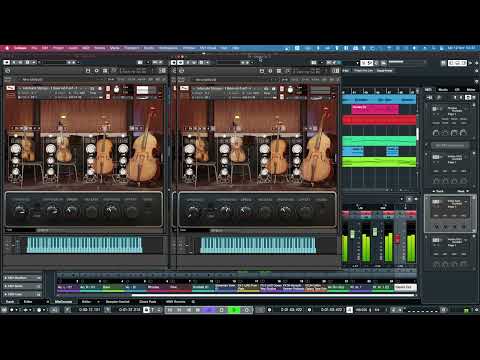Click the horizontal scrollbar under the channel overview

(273, 295)
